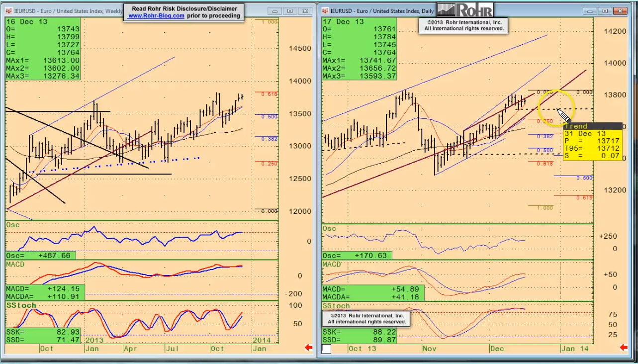
Task: Click the 14000 level on daily price scale
Action: pyautogui.click(x=615, y=63)
